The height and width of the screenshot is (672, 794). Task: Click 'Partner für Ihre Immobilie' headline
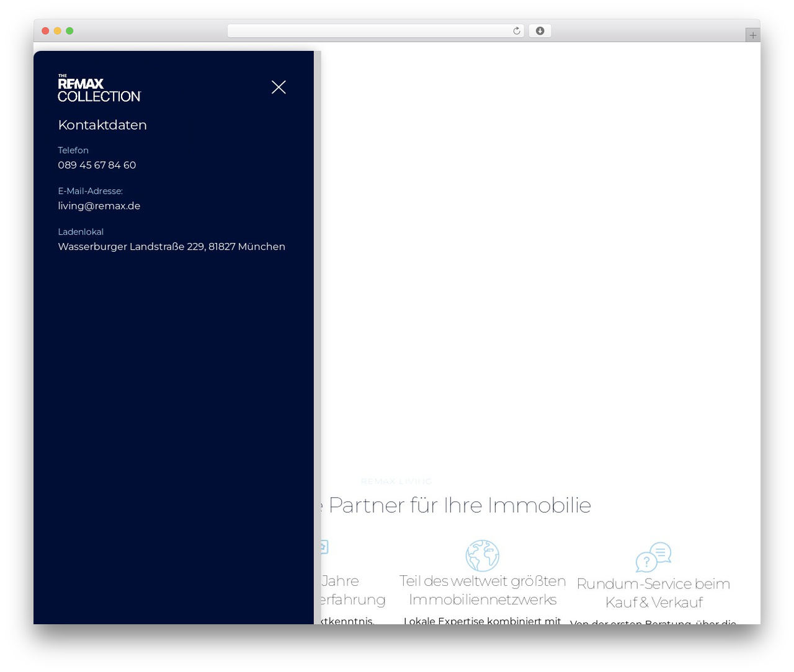(460, 505)
